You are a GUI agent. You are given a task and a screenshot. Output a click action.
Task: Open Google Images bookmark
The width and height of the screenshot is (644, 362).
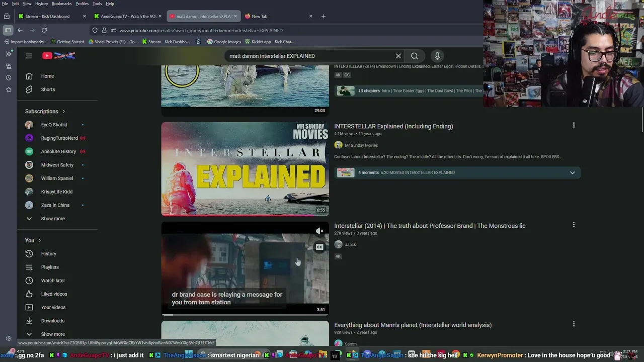(x=224, y=42)
